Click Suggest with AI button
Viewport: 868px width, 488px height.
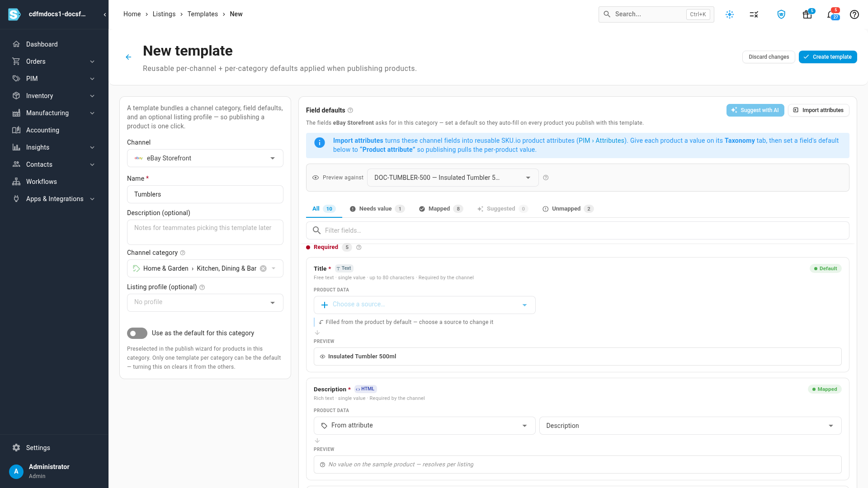[755, 110]
